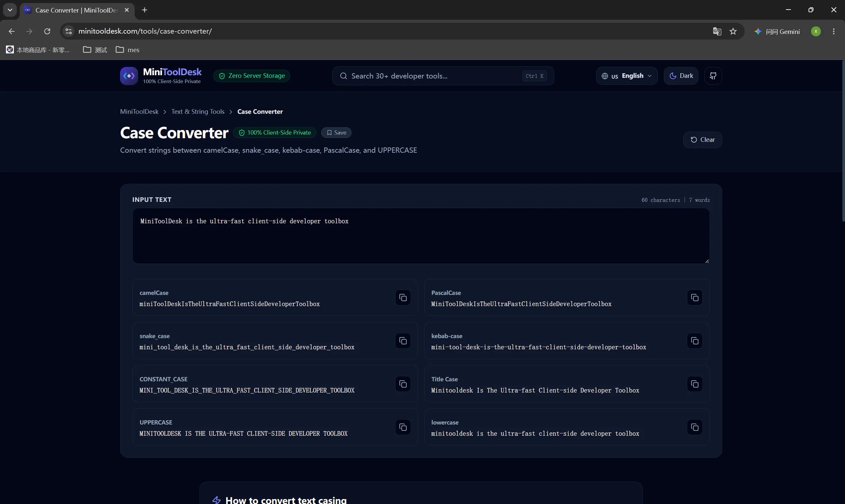Focus the developer tools search box
The height and width of the screenshot is (504, 845).
(x=443, y=76)
